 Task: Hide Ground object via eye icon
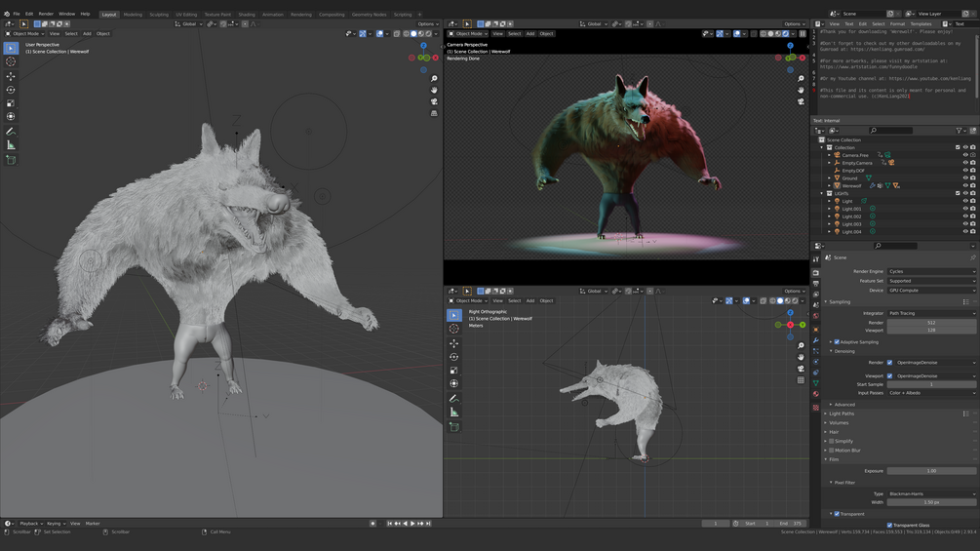[965, 178]
